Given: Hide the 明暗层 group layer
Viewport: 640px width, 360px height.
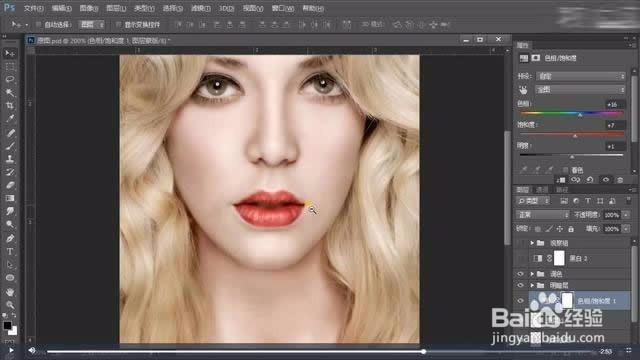Looking at the screenshot, I should tap(520, 285).
